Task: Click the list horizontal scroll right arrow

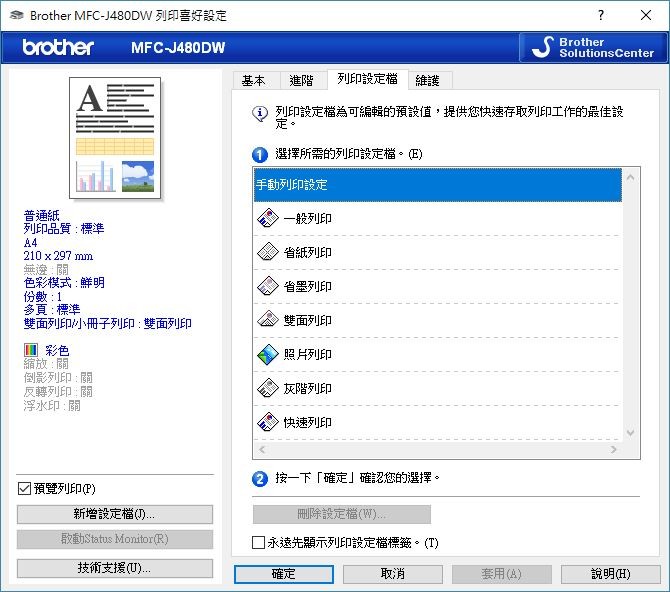Action: pos(614,449)
